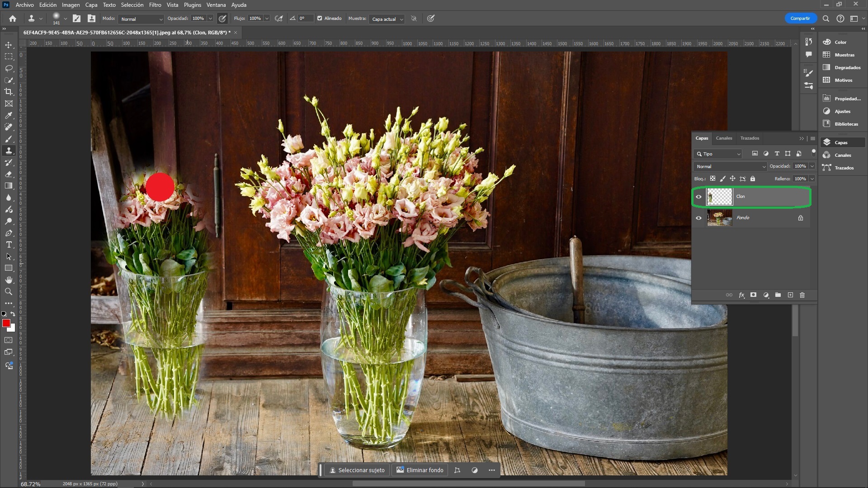868x488 pixels.
Task: Toggle airbrush build-up effect
Action: (x=279, y=19)
